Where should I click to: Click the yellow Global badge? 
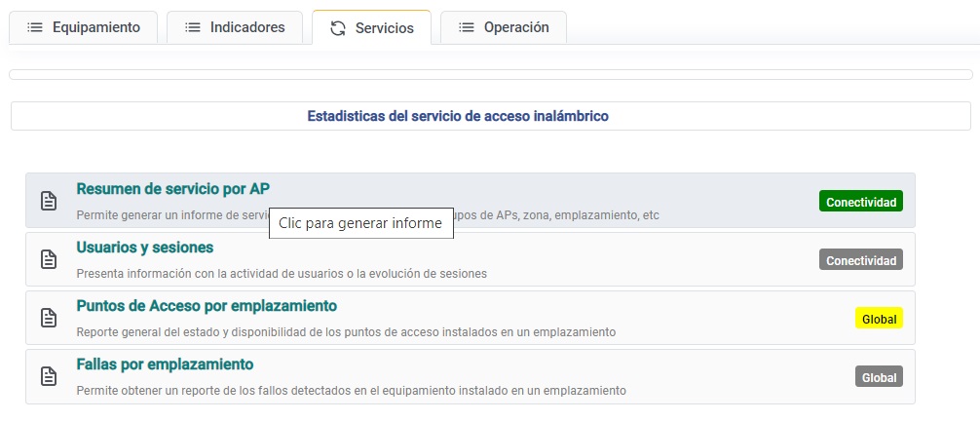pyautogui.click(x=879, y=319)
